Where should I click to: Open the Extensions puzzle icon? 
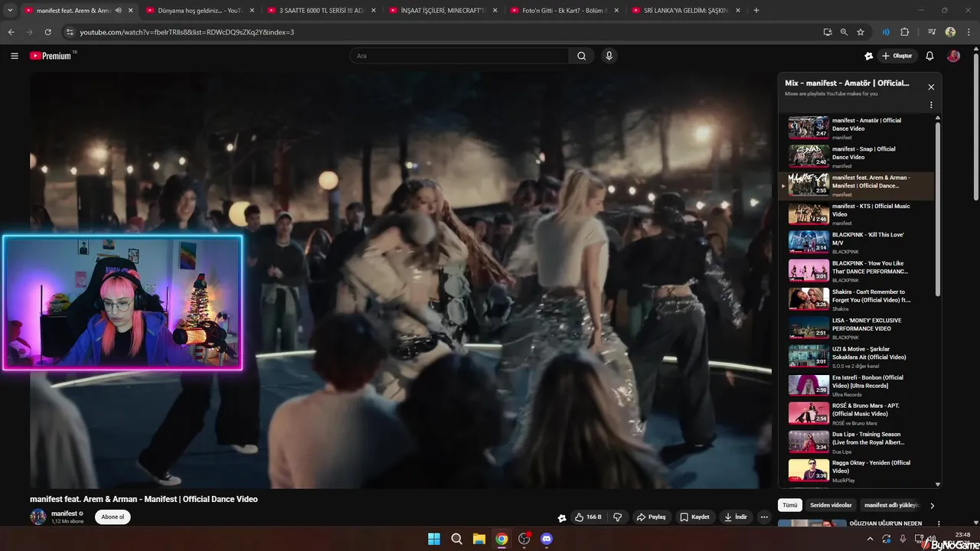coord(904,32)
